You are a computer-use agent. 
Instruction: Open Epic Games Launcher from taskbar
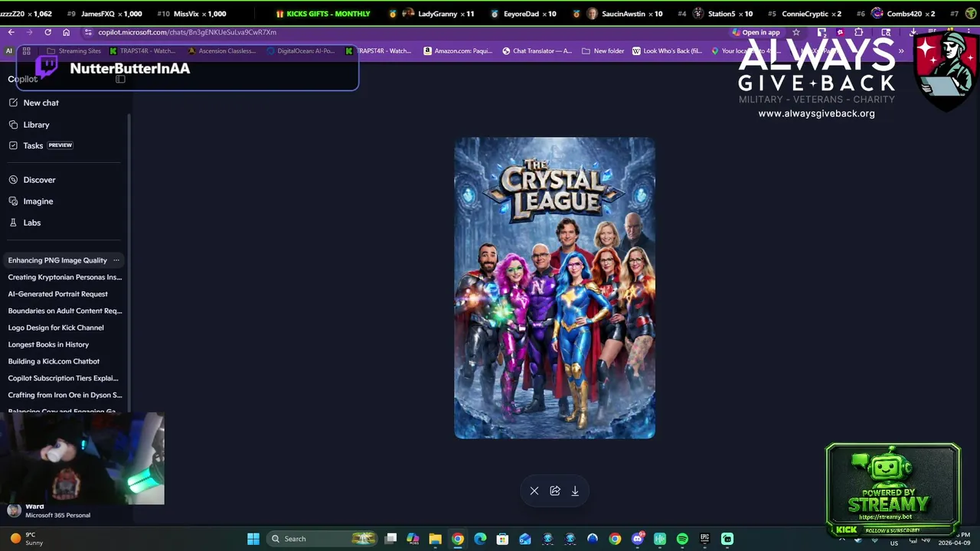(x=704, y=539)
